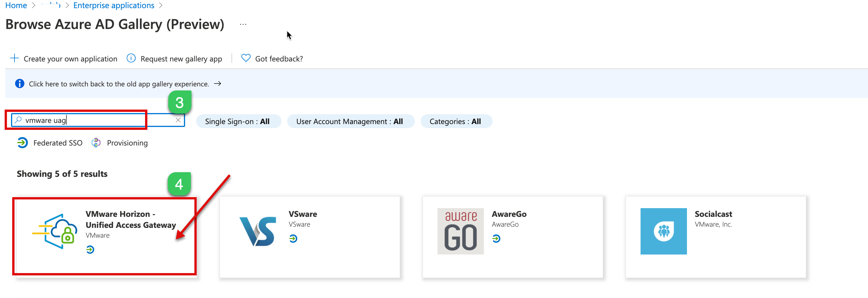The image size is (868, 298).
Task: Click the VSware logo icon
Action: click(x=258, y=232)
